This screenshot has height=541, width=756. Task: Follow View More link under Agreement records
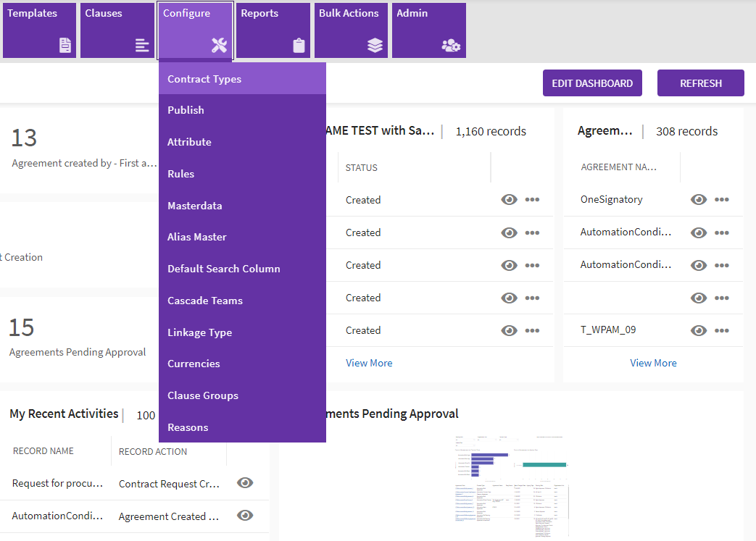[653, 363]
